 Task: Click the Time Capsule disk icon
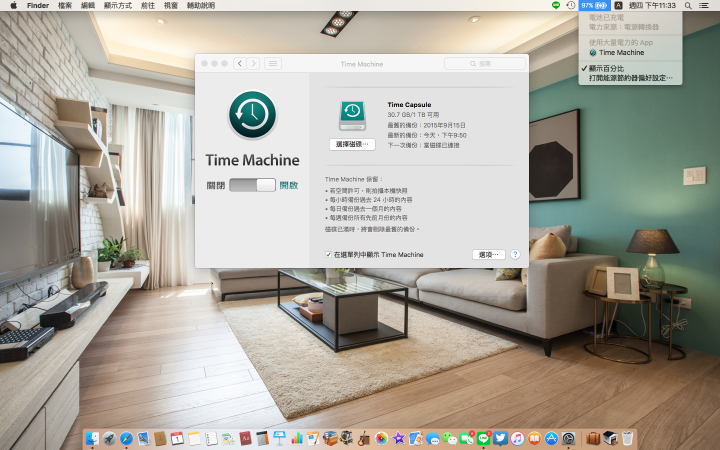(x=352, y=116)
